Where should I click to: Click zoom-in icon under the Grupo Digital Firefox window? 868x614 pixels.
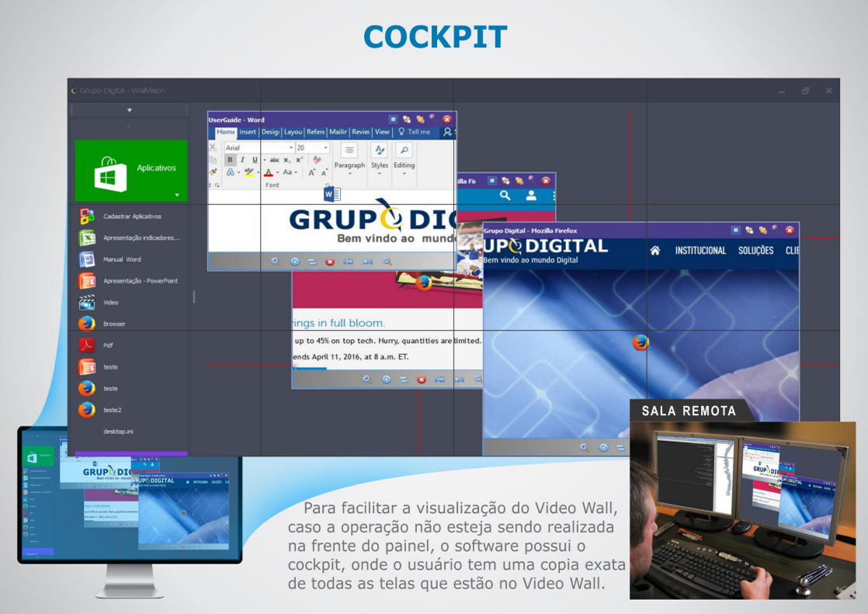[x=584, y=447]
